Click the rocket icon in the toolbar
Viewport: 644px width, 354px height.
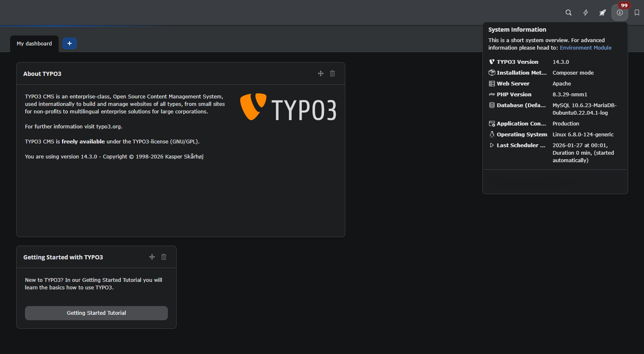[602, 13]
